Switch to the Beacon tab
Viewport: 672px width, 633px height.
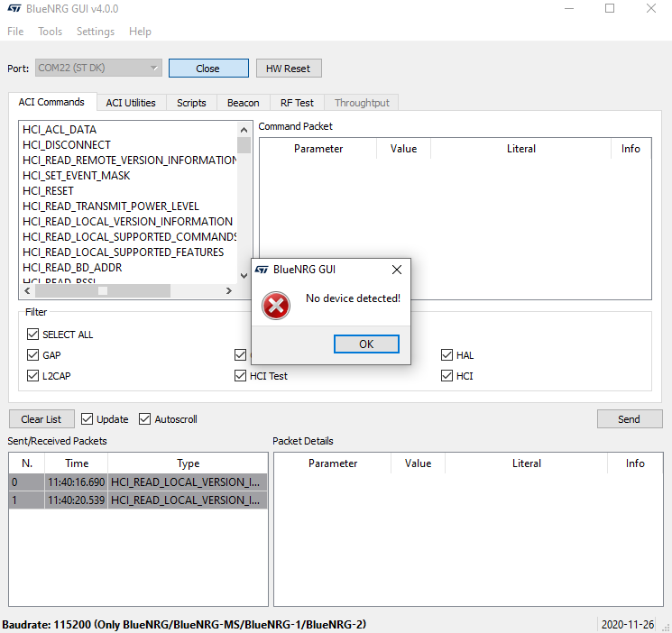point(244,103)
